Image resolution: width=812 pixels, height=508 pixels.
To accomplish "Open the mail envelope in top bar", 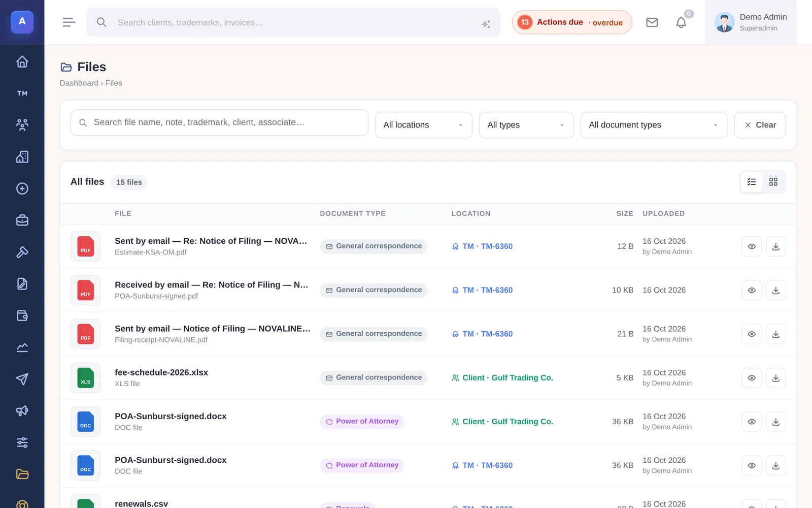I will tap(652, 22).
